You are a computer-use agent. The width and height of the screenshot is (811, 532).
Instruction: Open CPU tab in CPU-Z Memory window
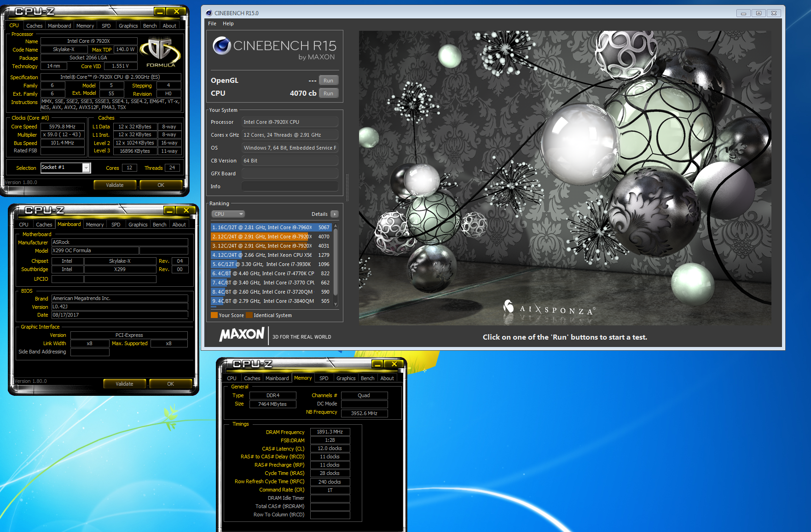point(232,378)
